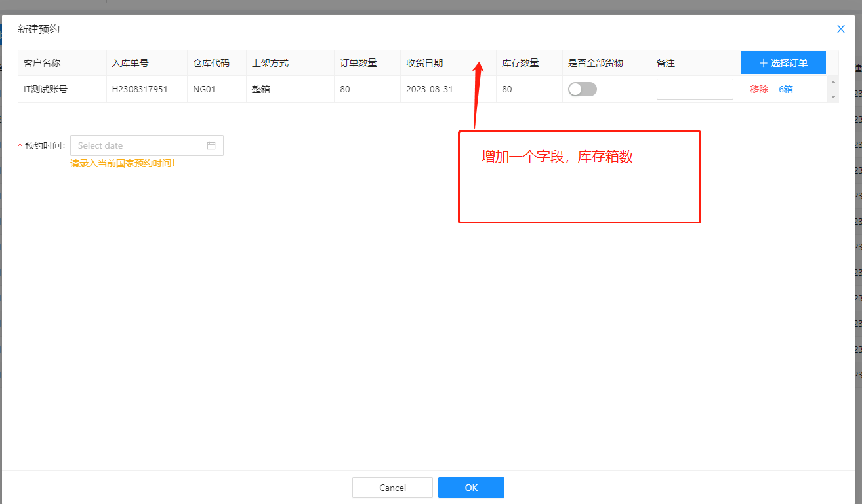Click the red annotation box 增加一个字段

[579, 177]
